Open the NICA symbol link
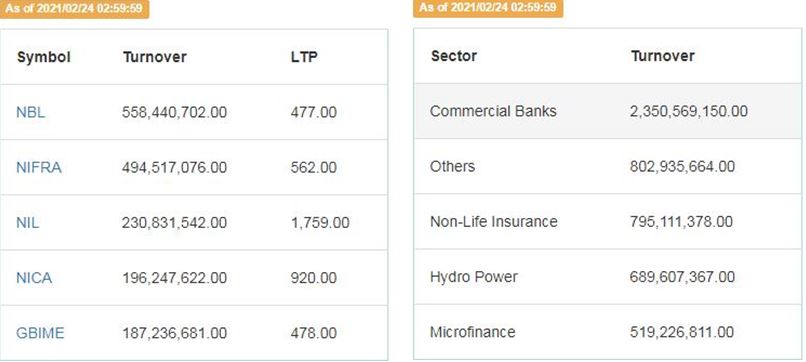Image resolution: width=806 pixels, height=362 pixels. [34, 278]
